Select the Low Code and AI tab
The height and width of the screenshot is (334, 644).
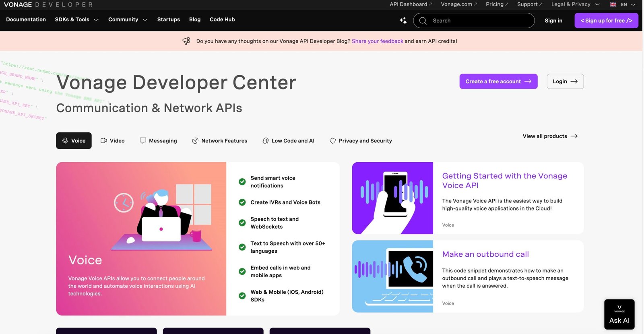pos(288,141)
